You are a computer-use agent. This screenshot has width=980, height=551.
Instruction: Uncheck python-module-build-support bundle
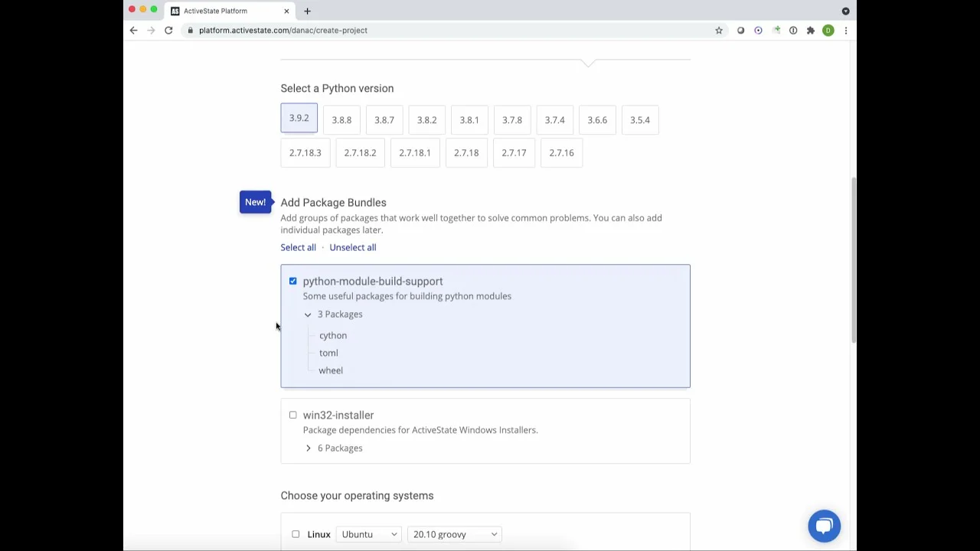tap(292, 281)
